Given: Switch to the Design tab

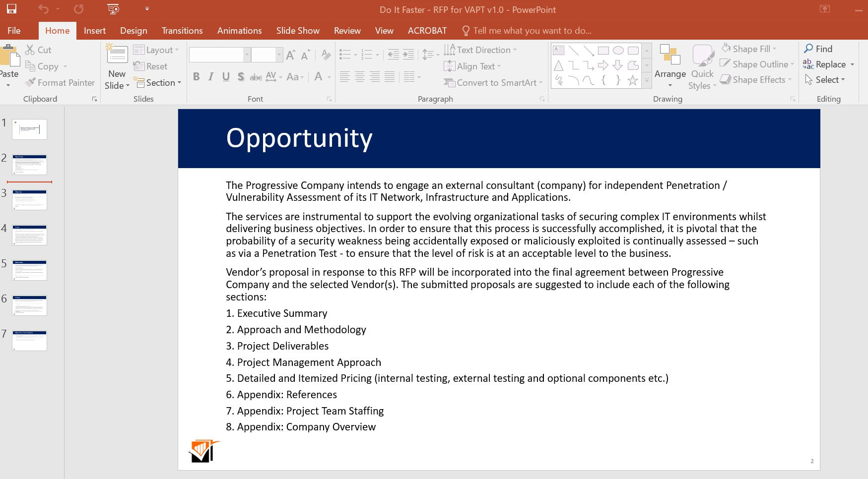Looking at the screenshot, I should click(134, 31).
